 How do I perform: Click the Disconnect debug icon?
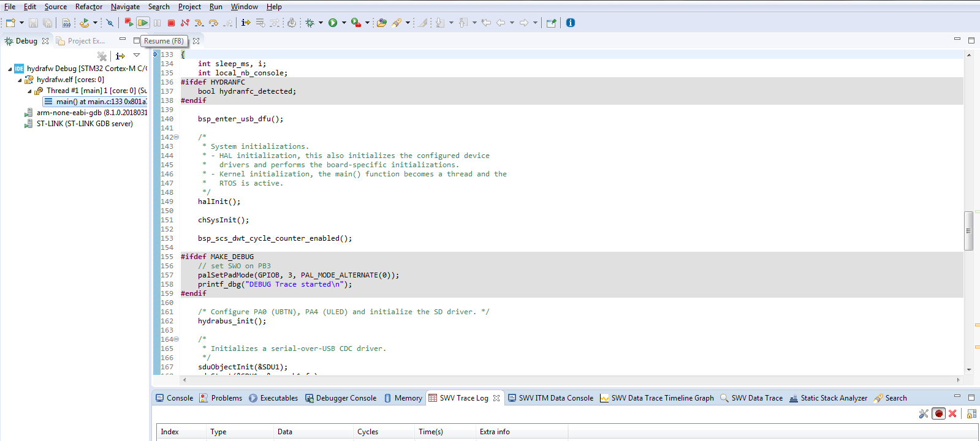click(x=185, y=23)
